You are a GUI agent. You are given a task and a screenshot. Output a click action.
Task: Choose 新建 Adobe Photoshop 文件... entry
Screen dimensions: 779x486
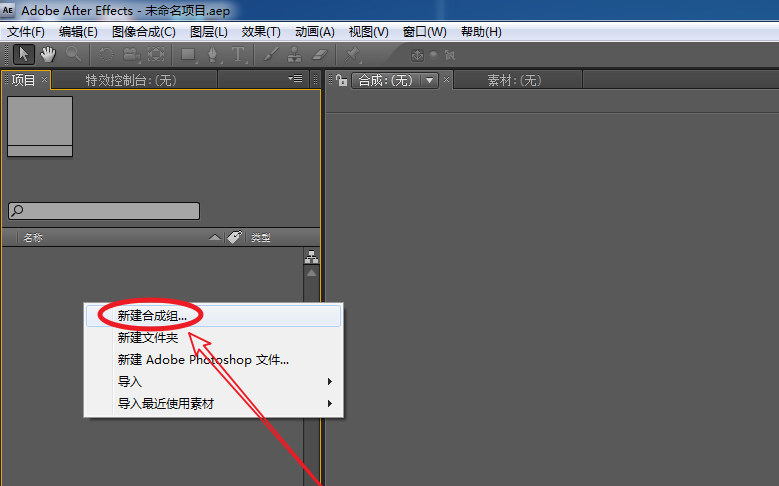click(x=214, y=360)
